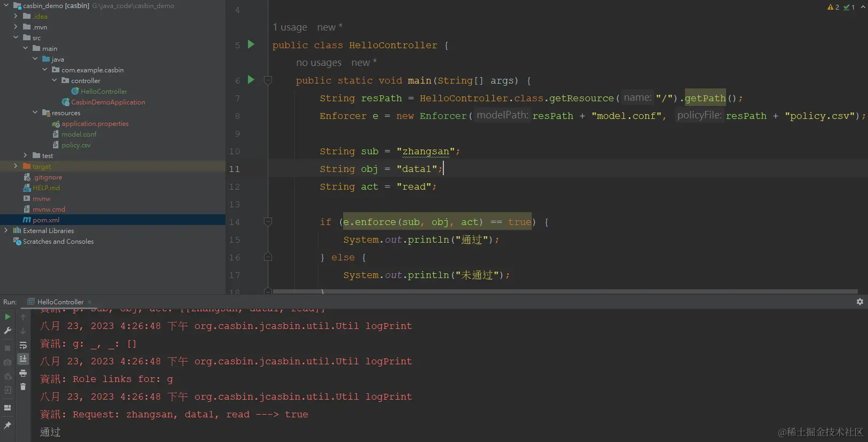The image size is (868, 442).
Task: Collapse the src folder
Action: (x=16, y=38)
